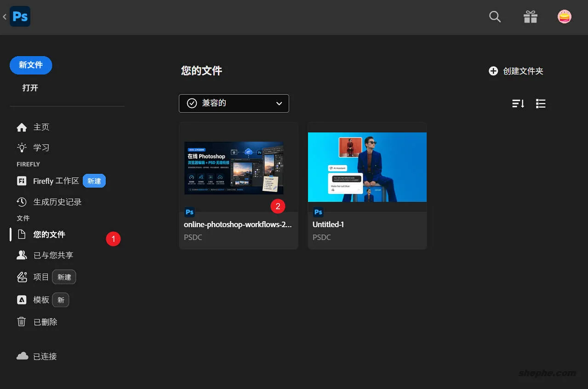Open 已删除 in sidebar
Screen dimensions: 588x389
(x=46, y=322)
